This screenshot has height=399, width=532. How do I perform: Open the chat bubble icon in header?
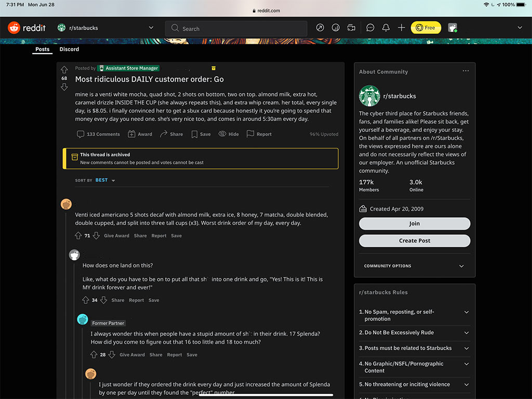point(370,28)
